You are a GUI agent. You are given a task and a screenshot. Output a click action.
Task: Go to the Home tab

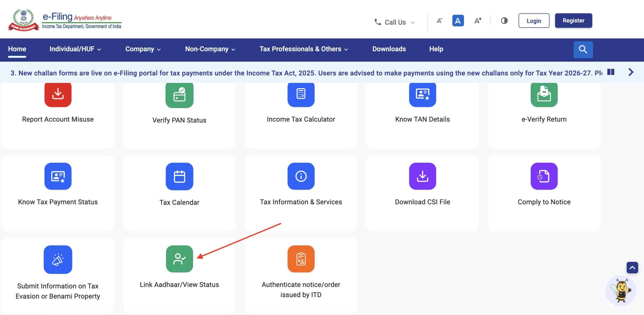coord(17,49)
